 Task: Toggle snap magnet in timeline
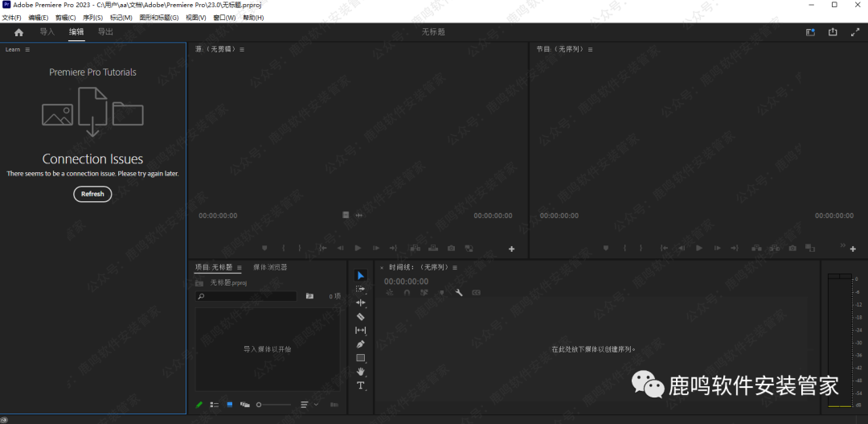click(407, 293)
